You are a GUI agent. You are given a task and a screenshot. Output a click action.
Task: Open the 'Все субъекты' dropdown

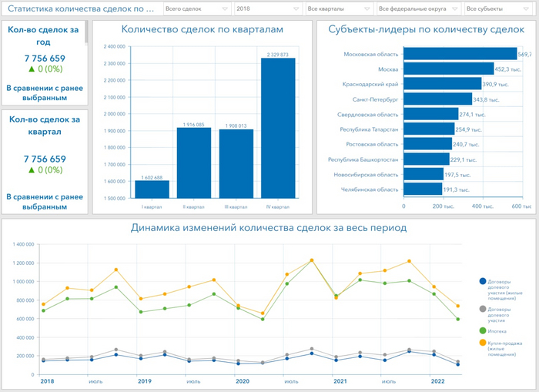pyautogui.click(x=498, y=8)
